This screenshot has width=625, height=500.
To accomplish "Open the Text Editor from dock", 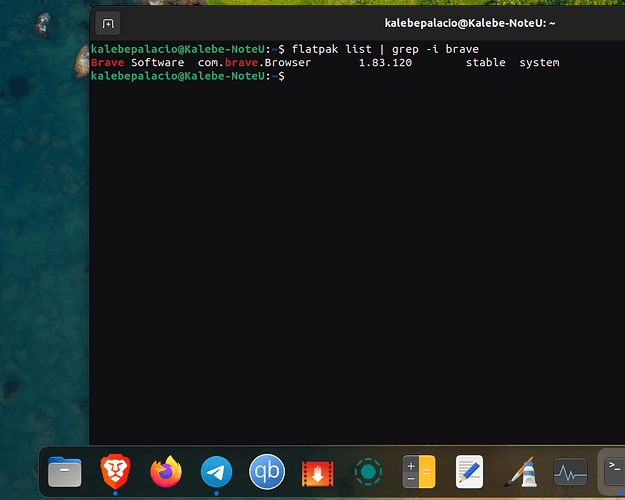I will 469,470.
